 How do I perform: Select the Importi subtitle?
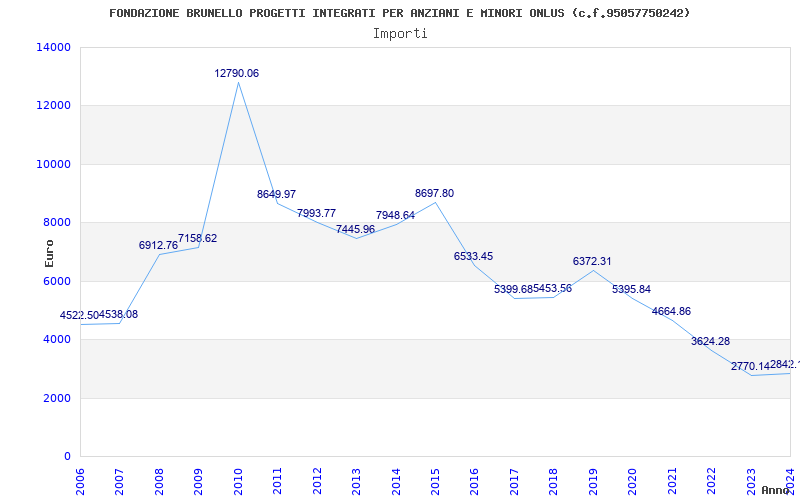(400, 34)
